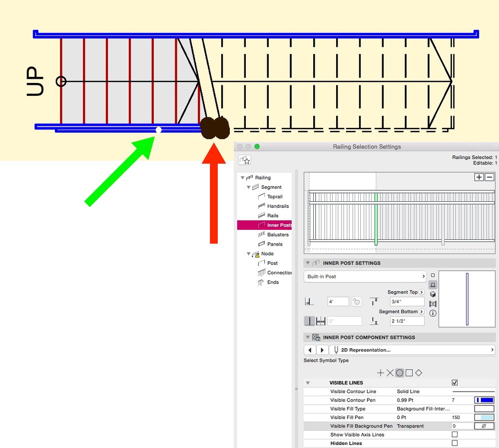Screen dimensions: 499x448
Task: Edit the 4' post height field
Action: [338, 302]
